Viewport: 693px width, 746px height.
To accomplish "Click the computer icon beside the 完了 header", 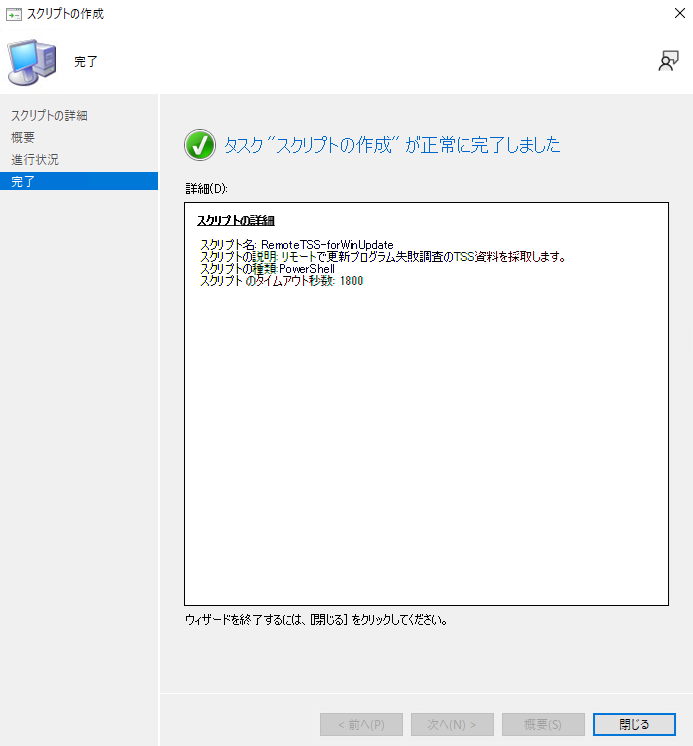I will point(31,61).
